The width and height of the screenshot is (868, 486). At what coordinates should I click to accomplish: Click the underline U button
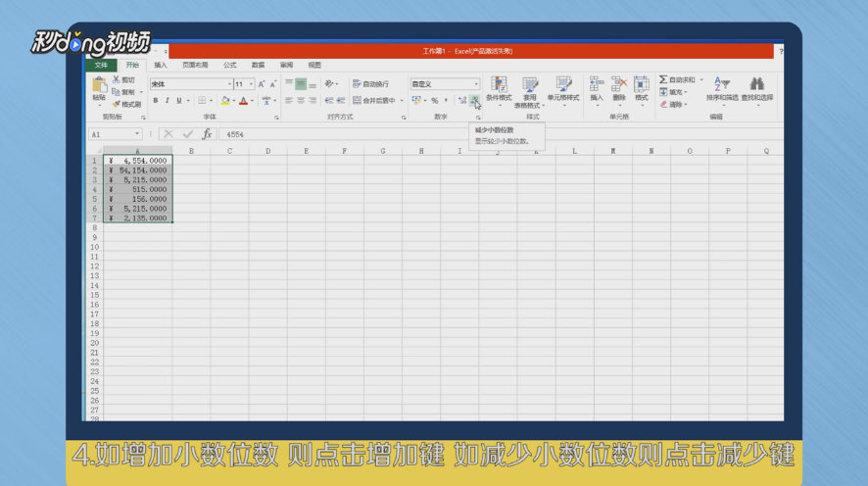tap(179, 101)
